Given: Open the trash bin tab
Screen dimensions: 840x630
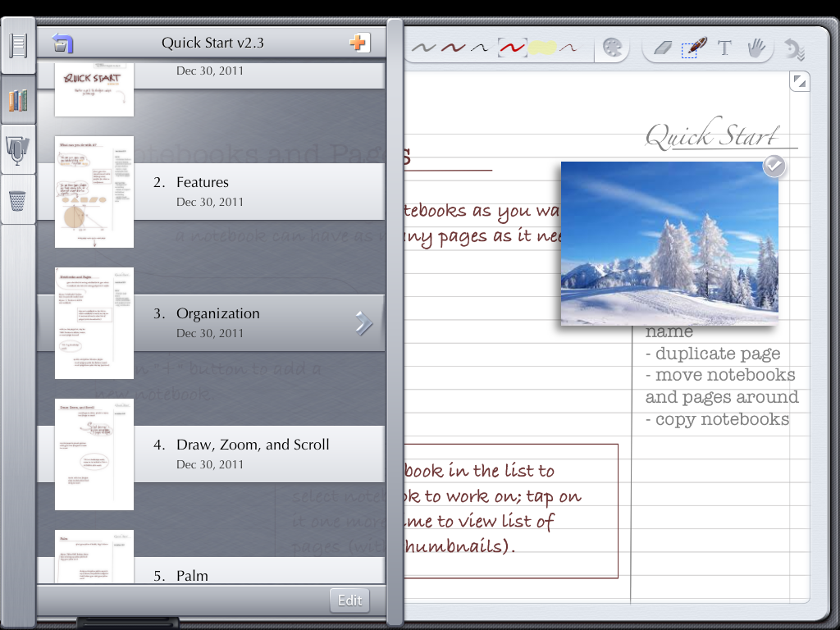Looking at the screenshot, I should coord(18,200).
